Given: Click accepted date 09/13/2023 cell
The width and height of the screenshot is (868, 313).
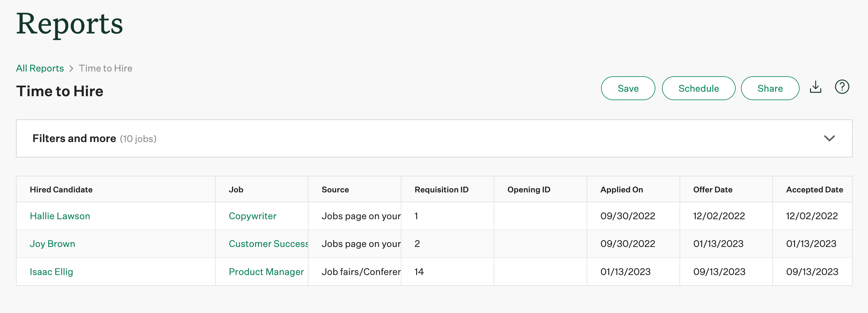Looking at the screenshot, I should 812,272.
